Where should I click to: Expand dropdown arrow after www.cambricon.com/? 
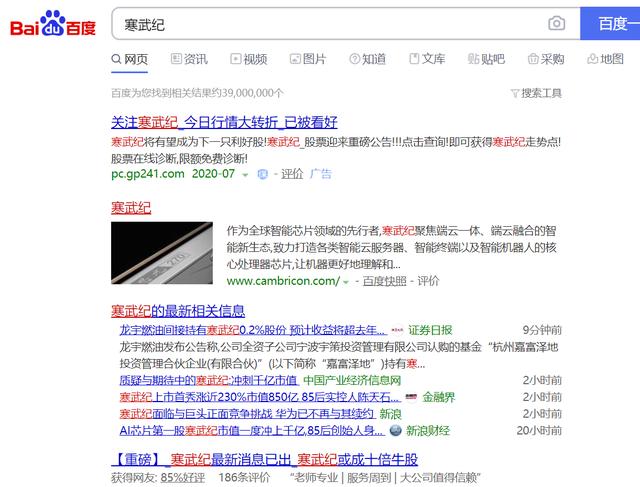point(346,282)
